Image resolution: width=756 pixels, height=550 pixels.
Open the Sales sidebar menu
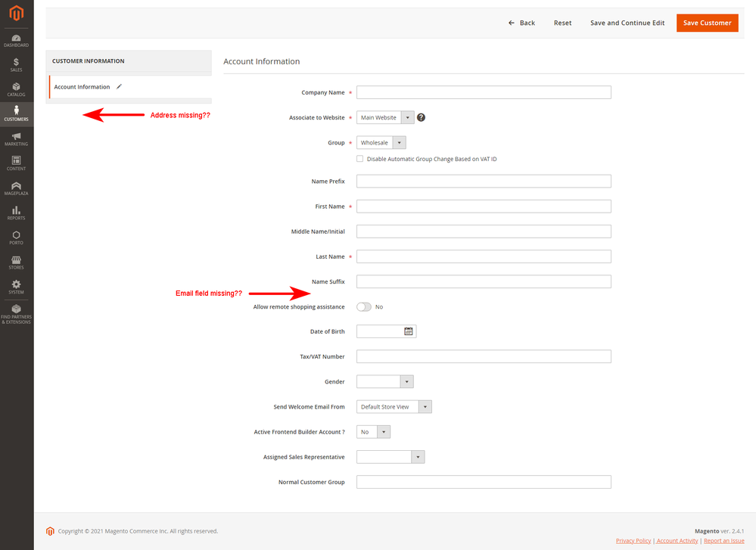(16, 64)
